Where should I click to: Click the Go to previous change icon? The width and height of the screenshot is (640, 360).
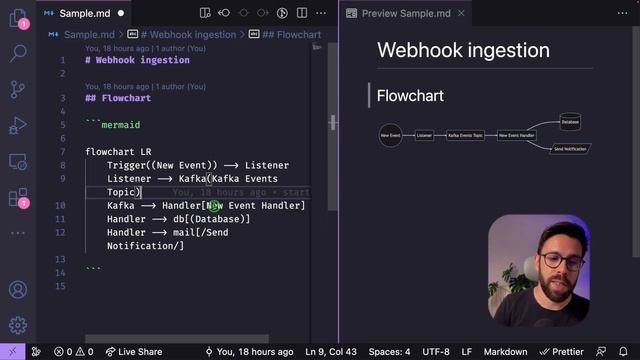224,13
